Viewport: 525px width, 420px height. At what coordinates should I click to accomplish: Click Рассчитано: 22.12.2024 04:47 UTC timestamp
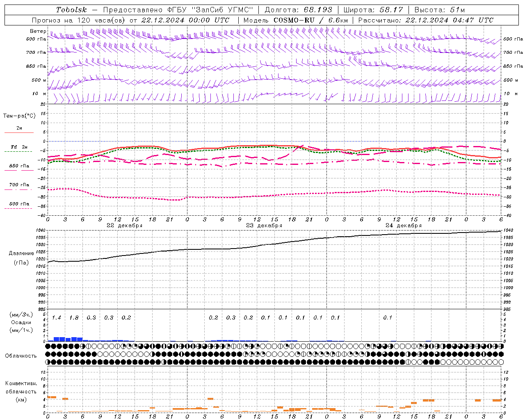point(426,20)
